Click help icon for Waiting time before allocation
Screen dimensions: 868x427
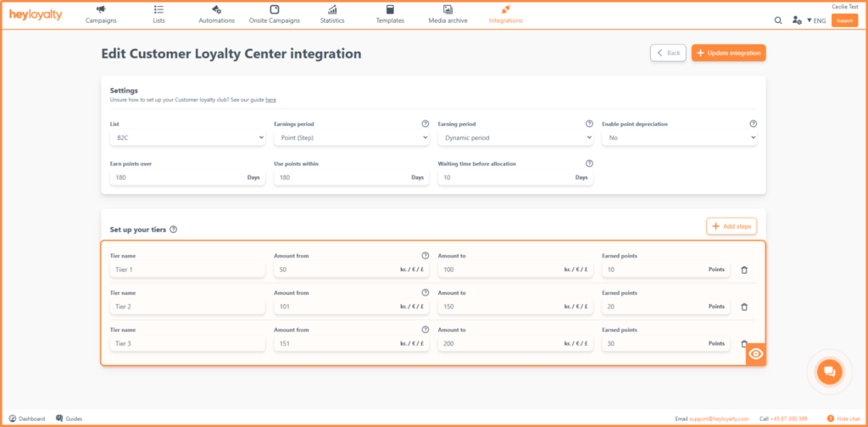(589, 164)
